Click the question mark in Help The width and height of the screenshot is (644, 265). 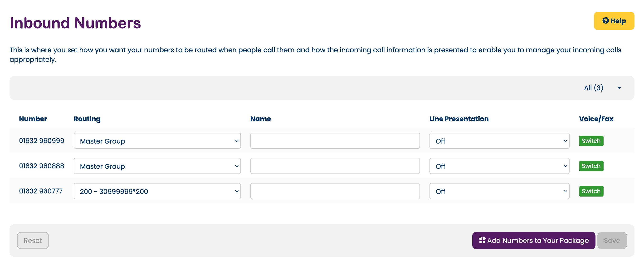pos(606,20)
